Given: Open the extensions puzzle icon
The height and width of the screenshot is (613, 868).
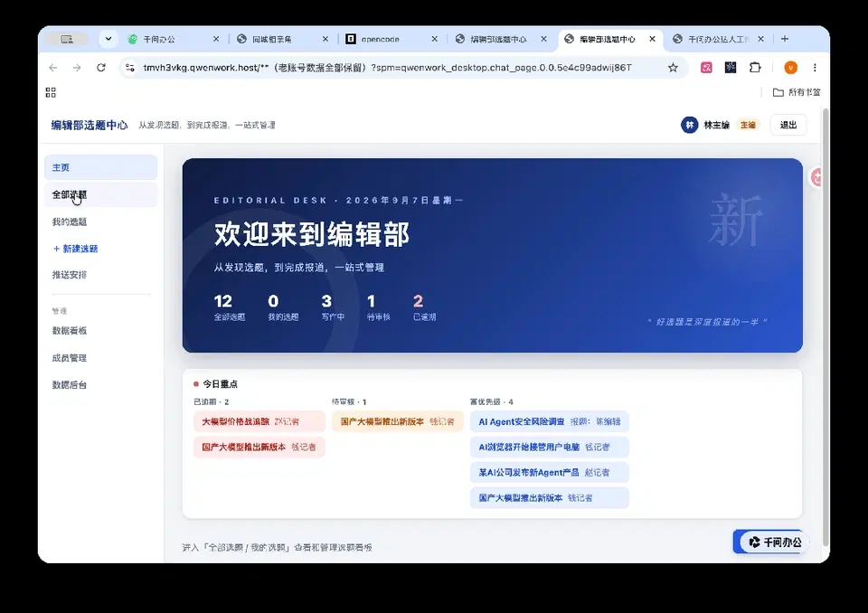Looking at the screenshot, I should coord(755,68).
